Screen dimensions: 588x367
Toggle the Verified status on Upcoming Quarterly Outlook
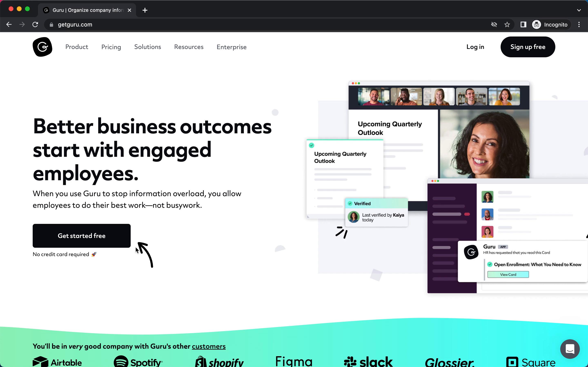(312, 145)
